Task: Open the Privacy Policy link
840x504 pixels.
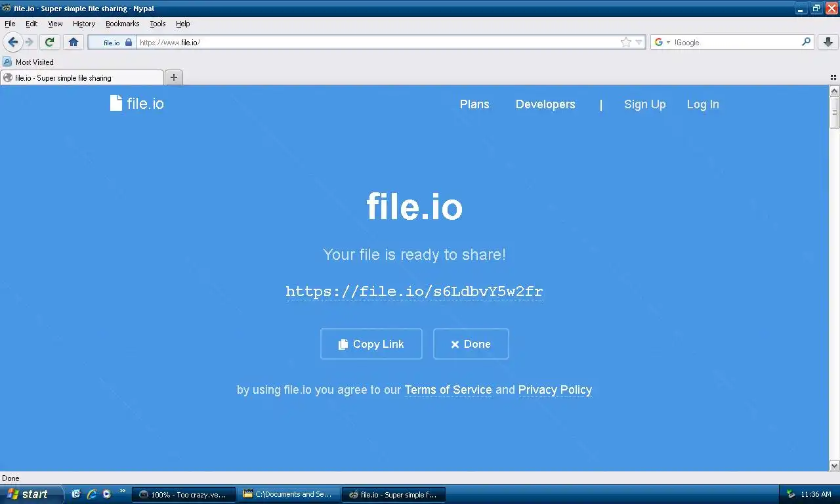Action: tap(555, 390)
